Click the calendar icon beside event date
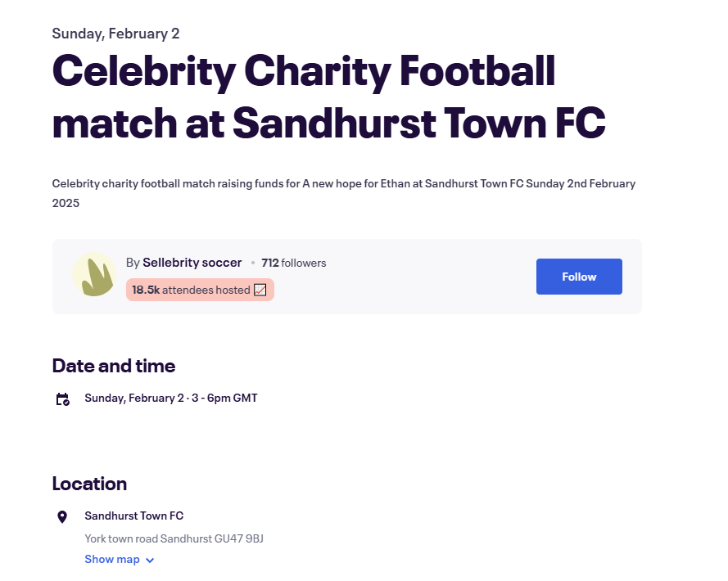 click(x=63, y=399)
